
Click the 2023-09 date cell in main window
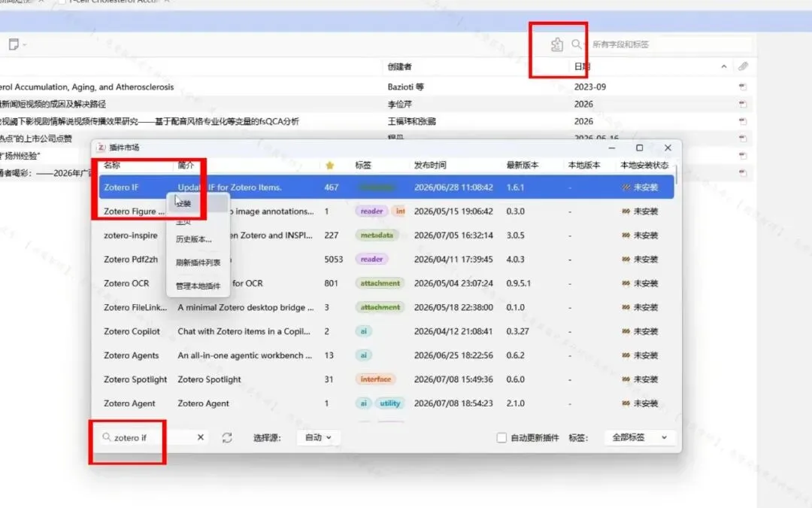pos(590,87)
